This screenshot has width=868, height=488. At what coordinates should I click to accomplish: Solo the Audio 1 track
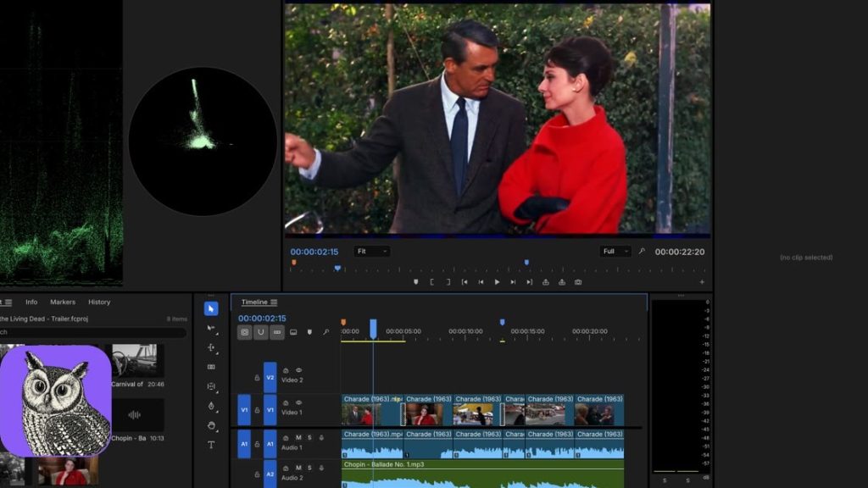[x=309, y=438]
